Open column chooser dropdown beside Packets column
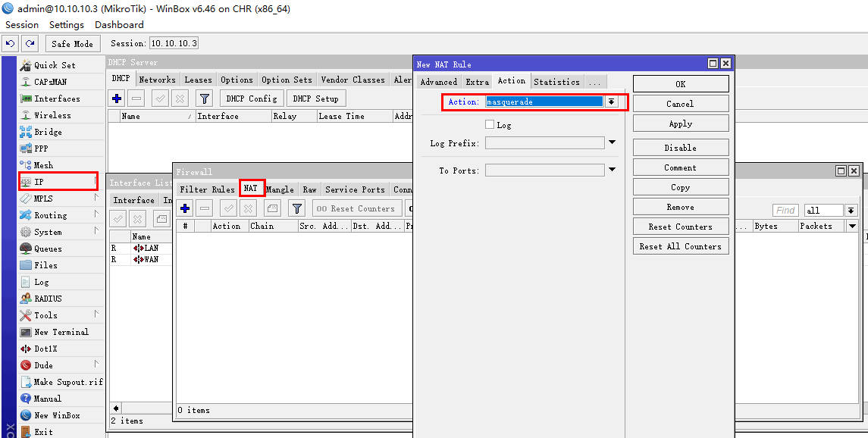This screenshot has height=438, width=868. 853,226
